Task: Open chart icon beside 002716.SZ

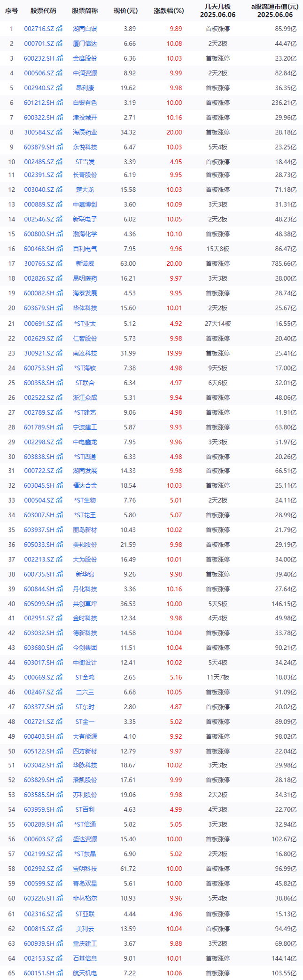Action: coord(59,29)
